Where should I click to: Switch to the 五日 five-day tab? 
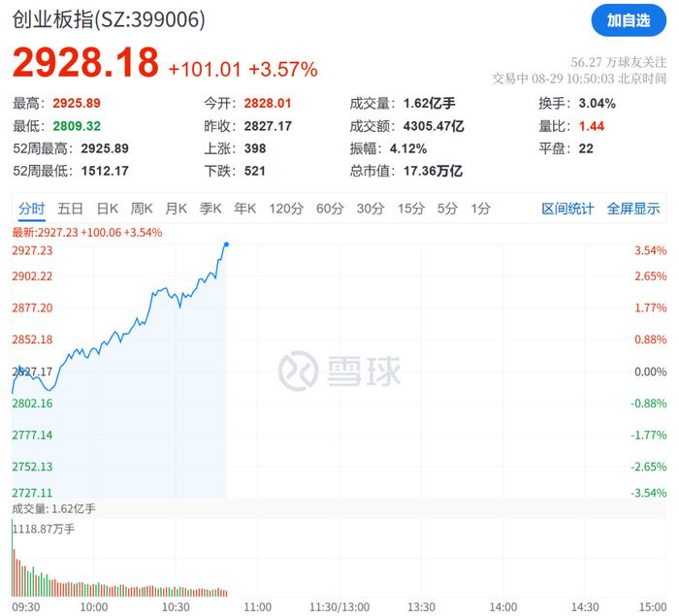click(x=70, y=209)
